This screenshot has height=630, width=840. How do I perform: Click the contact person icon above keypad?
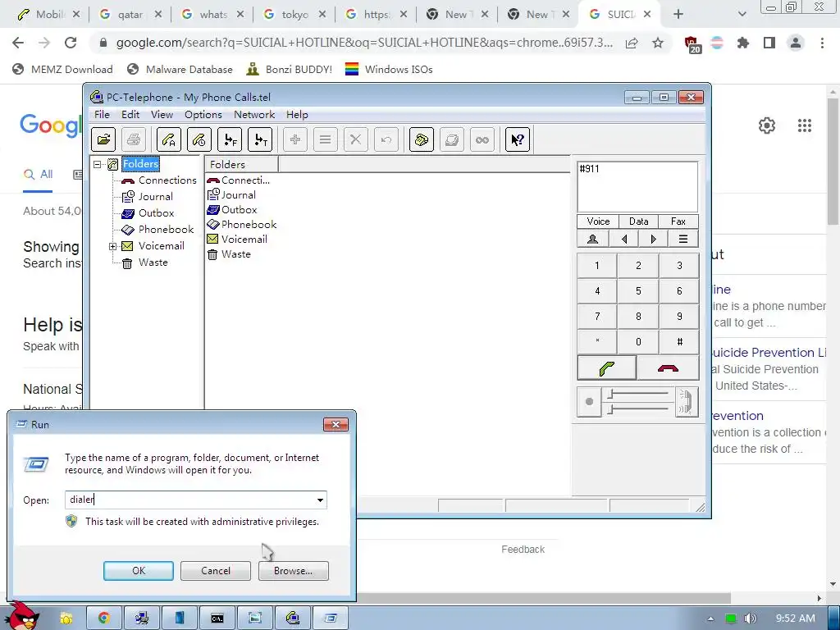coord(592,239)
